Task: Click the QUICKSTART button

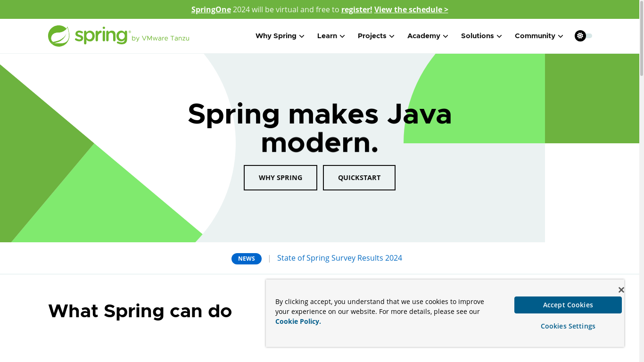Action: coord(359,178)
